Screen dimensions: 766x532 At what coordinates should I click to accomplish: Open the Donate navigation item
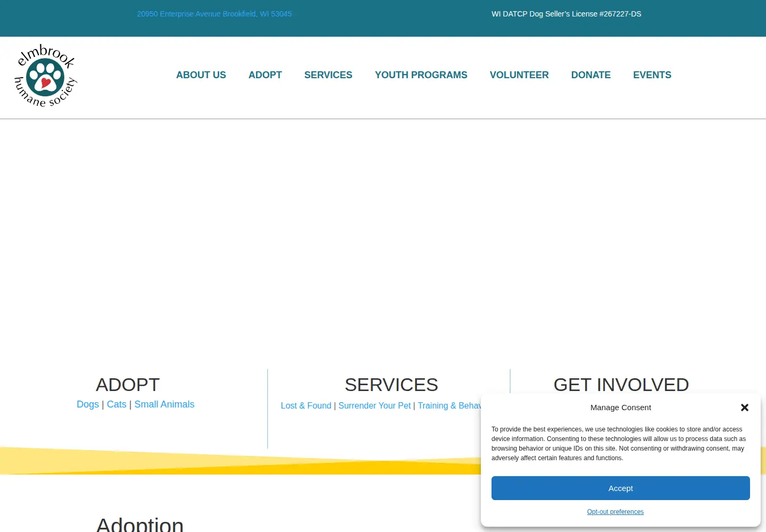click(591, 75)
